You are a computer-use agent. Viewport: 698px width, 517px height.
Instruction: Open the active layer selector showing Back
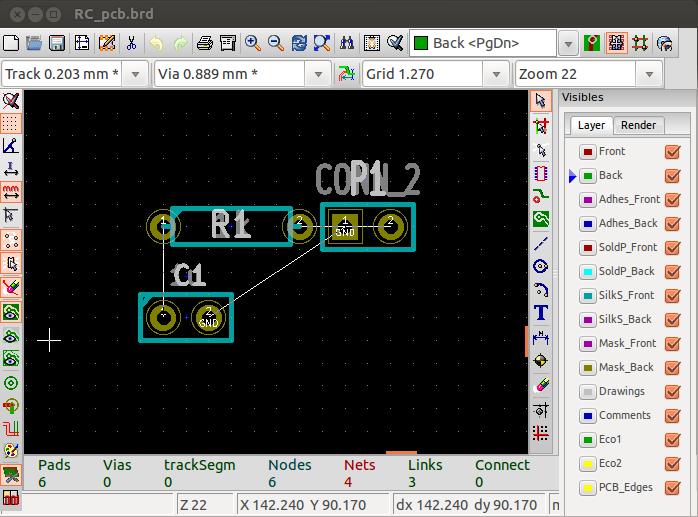pyautogui.click(x=567, y=43)
